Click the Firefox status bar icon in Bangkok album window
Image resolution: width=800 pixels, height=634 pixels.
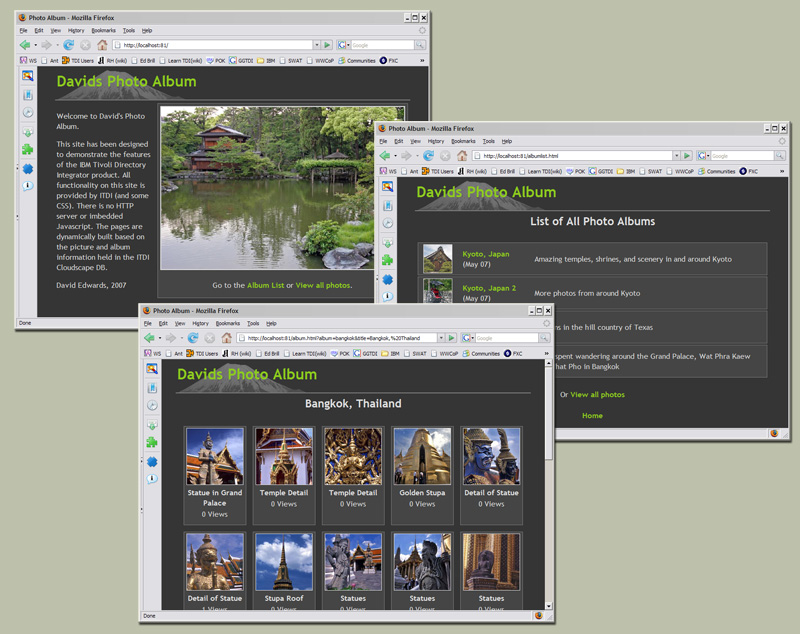click(x=539, y=616)
